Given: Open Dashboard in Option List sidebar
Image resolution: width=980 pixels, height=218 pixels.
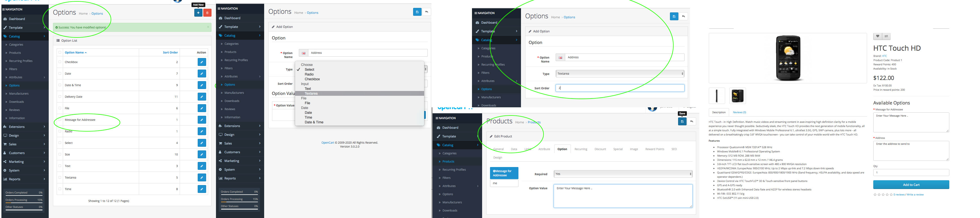Looking at the screenshot, I should [17, 19].
